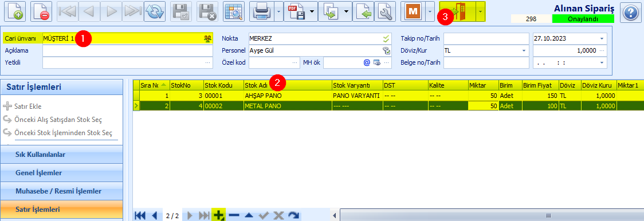The image size is (644, 221).
Task: Click the checkmark icon in the Nokta field
Action: click(x=386, y=38)
